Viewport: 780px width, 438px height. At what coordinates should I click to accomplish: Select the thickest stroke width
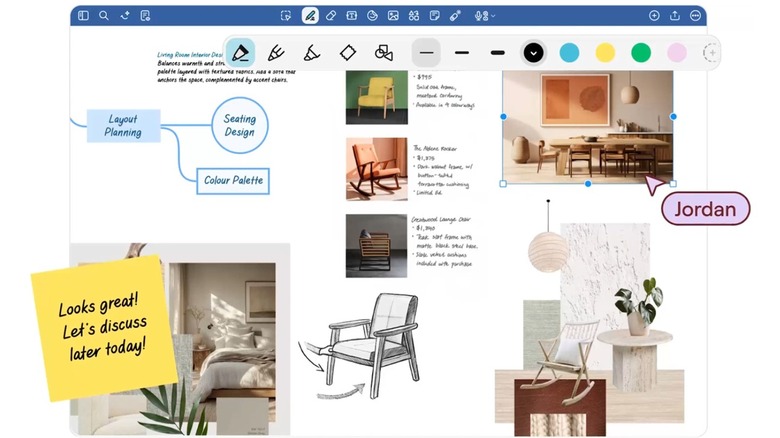point(497,53)
